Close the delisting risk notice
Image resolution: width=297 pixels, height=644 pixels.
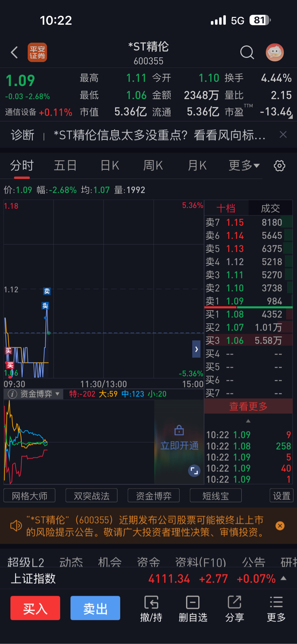coord(280,526)
